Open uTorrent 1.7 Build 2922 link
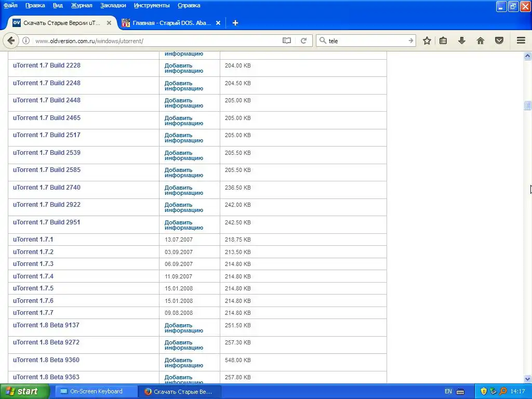 point(46,205)
